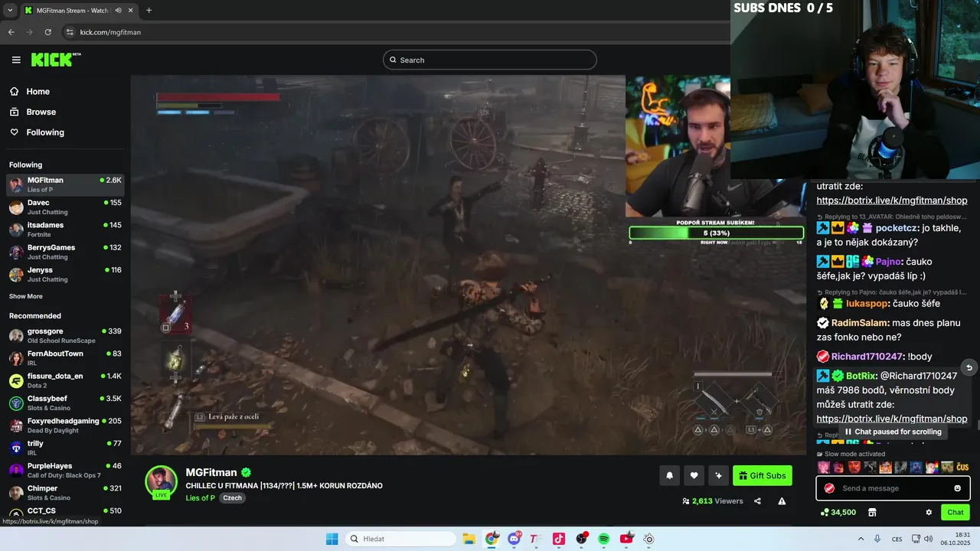
Task: Open fissure_dota_en recommended channel
Action: tap(65, 380)
